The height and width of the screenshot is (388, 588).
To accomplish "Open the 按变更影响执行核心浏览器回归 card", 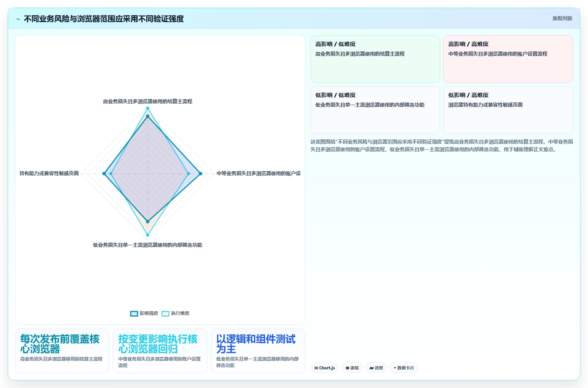I will 160,351.
